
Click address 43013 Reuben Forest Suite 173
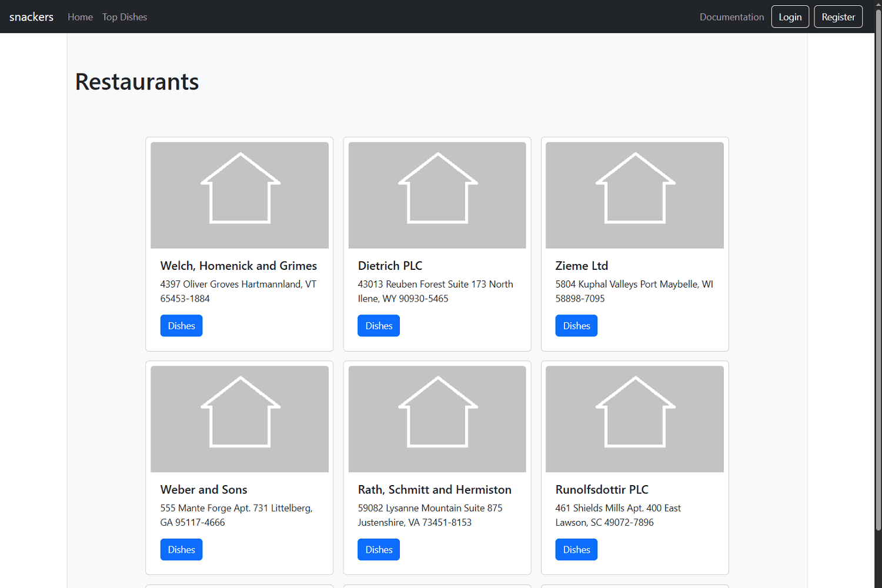[x=436, y=291]
